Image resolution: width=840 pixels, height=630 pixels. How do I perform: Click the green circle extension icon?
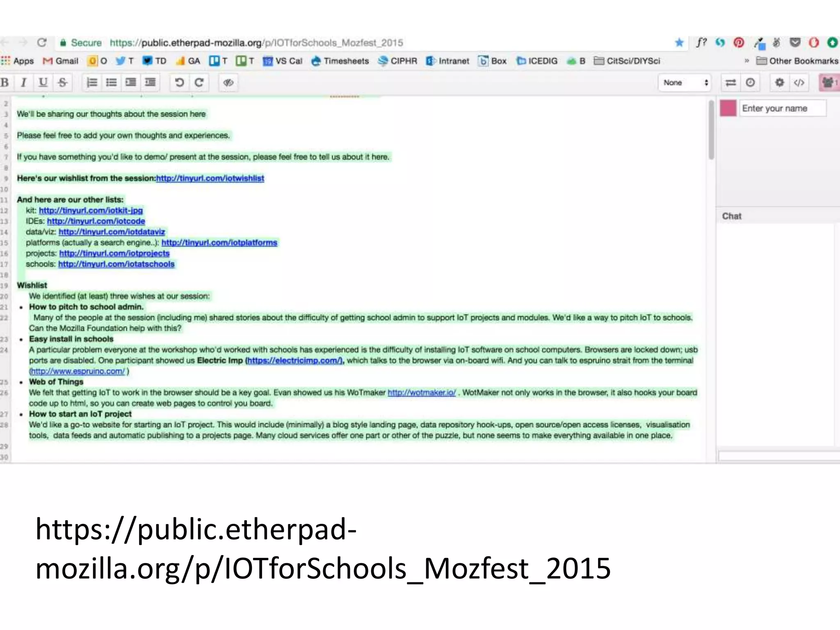832,42
